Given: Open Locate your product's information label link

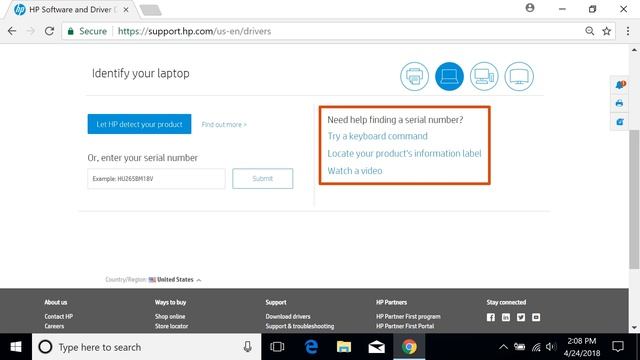Looking at the screenshot, I should pyautogui.click(x=404, y=153).
